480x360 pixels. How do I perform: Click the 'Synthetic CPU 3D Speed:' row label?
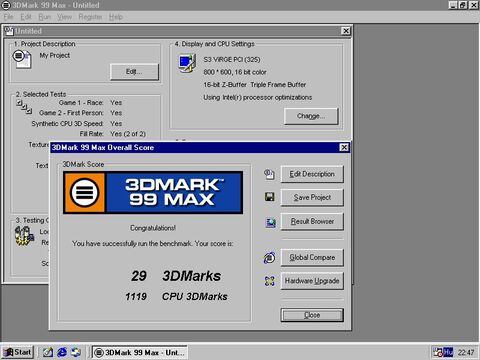click(67, 124)
